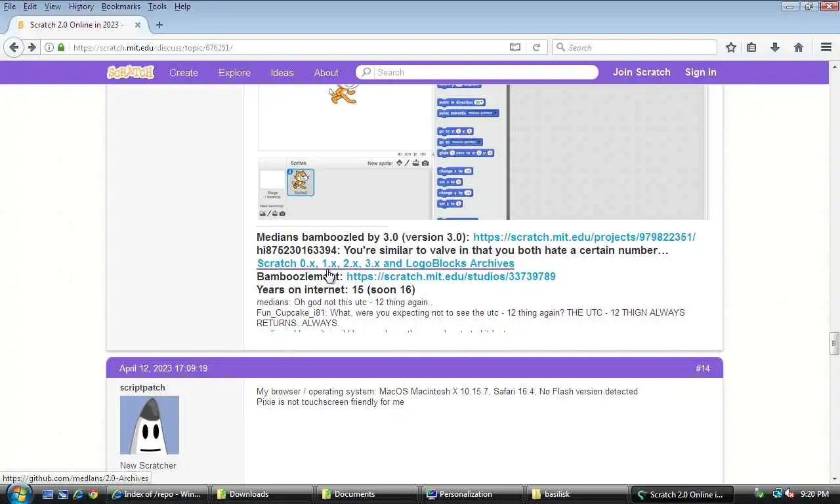Click the magnifier icon in Scratch search
This screenshot has width=840, height=504.
(x=366, y=72)
